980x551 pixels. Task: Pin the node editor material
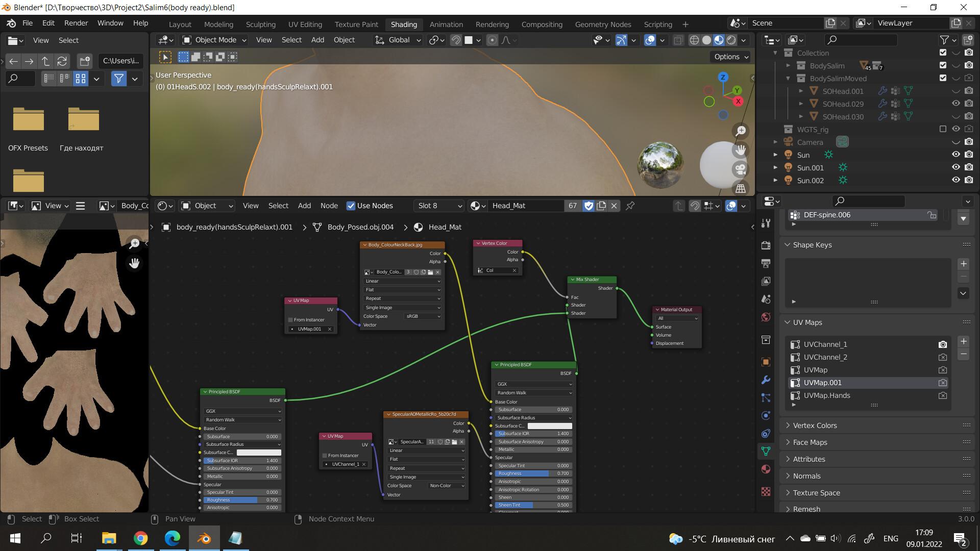click(630, 206)
